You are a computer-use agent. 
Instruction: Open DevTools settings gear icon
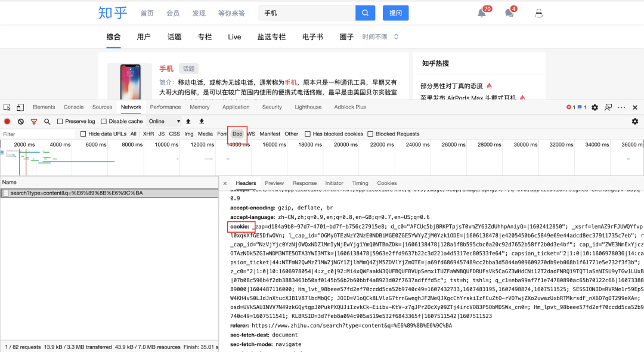coord(595,107)
